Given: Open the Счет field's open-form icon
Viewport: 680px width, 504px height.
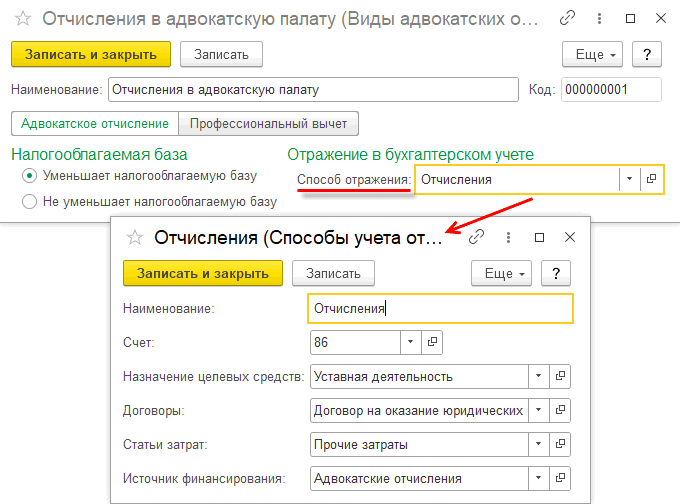Looking at the screenshot, I should 433,342.
